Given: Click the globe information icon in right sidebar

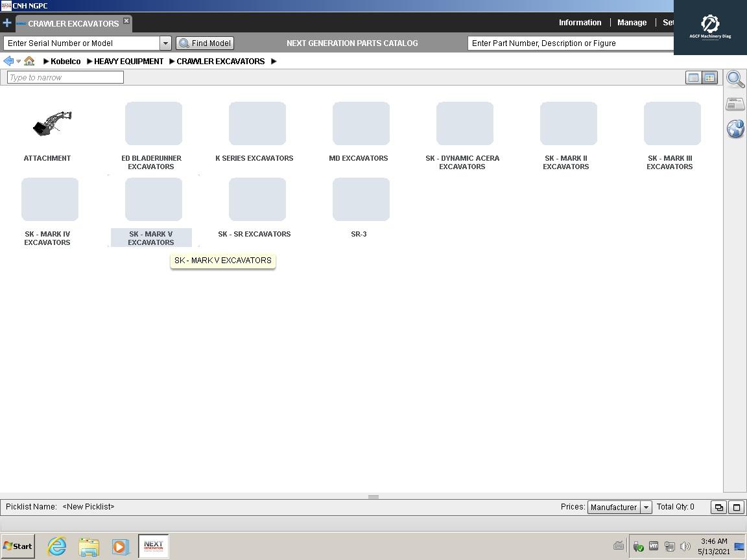Looking at the screenshot, I should pos(735,129).
